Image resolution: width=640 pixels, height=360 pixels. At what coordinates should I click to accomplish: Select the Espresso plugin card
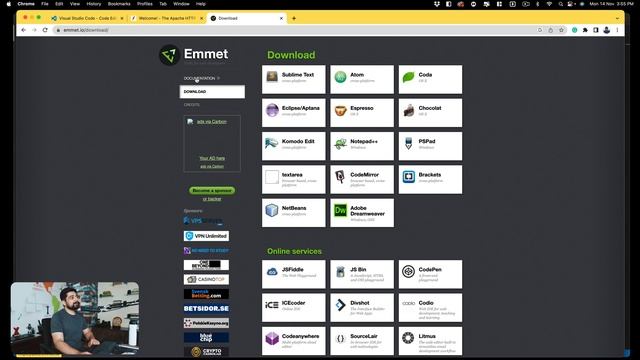pyautogui.click(x=362, y=113)
